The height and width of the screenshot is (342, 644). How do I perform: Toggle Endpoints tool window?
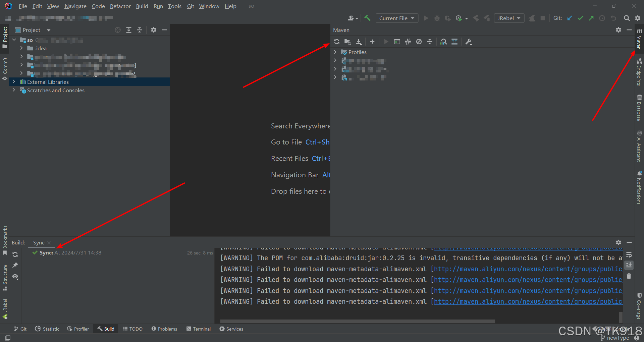tap(639, 71)
